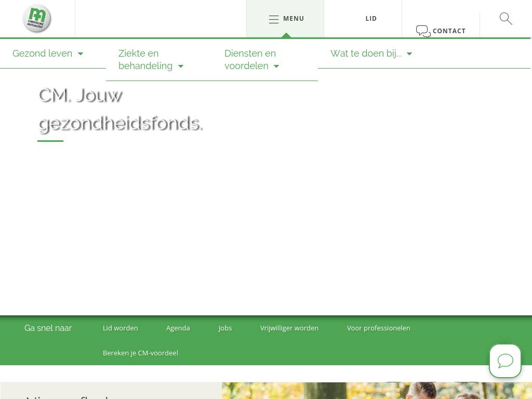Click the CM logo in the header
The height and width of the screenshot is (399, 532).
click(x=37, y=19)
